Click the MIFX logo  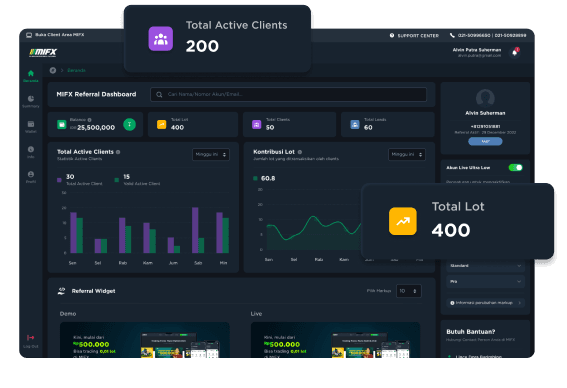coord(43,53)
